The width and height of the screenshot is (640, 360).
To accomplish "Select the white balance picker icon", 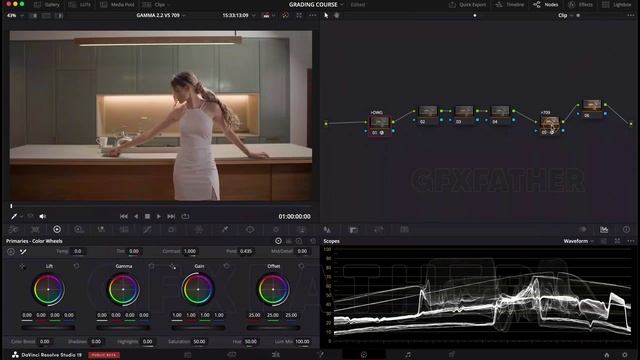I will pos(23,252).
